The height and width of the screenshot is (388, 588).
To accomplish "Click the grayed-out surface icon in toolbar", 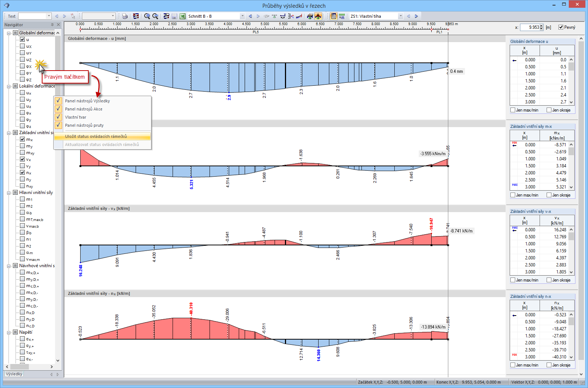I will [266, 16].
